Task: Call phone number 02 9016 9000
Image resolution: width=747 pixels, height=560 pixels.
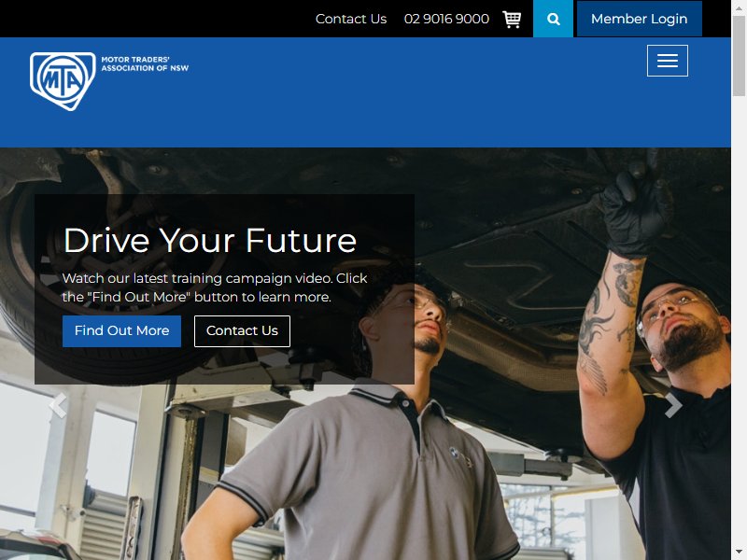Action: [446, 19]
